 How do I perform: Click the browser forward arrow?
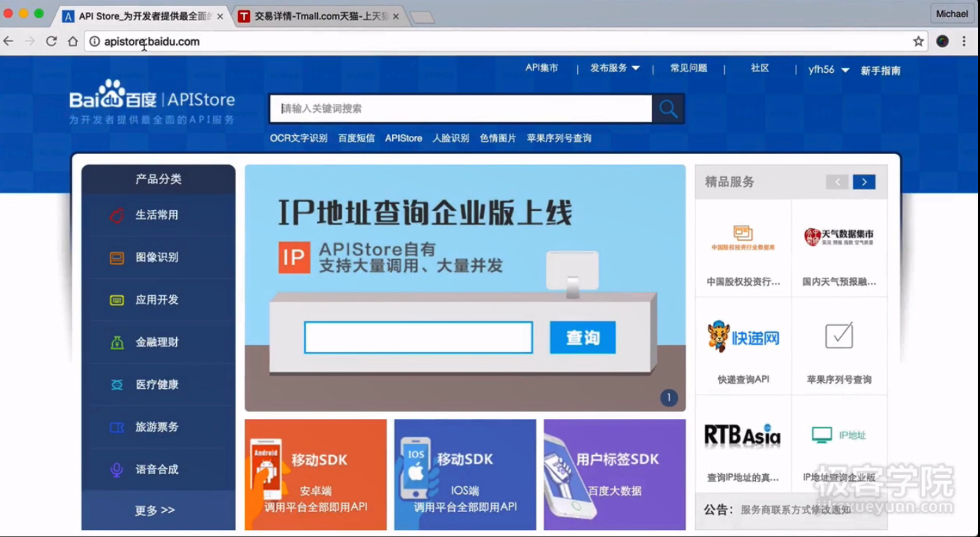(30, 41)
